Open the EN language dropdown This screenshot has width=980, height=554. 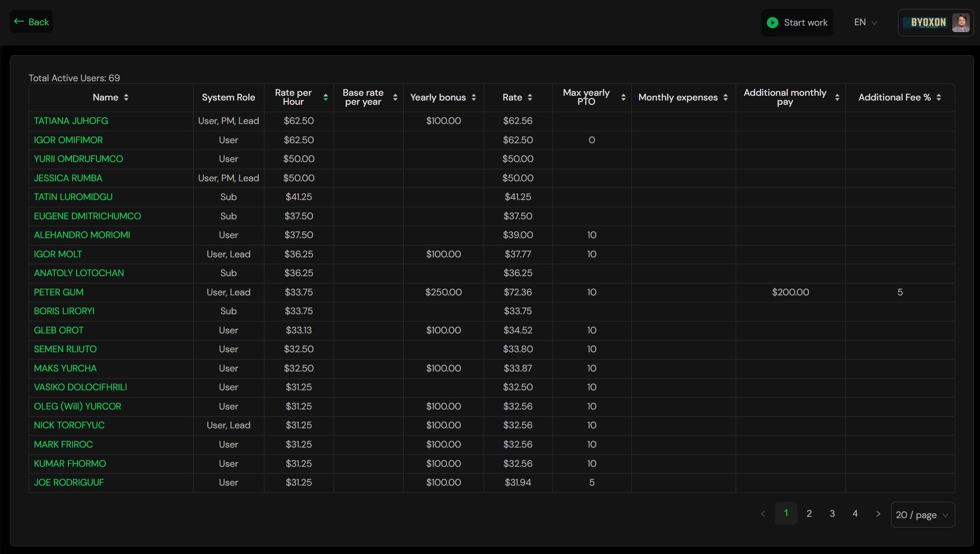coord(866,22)
